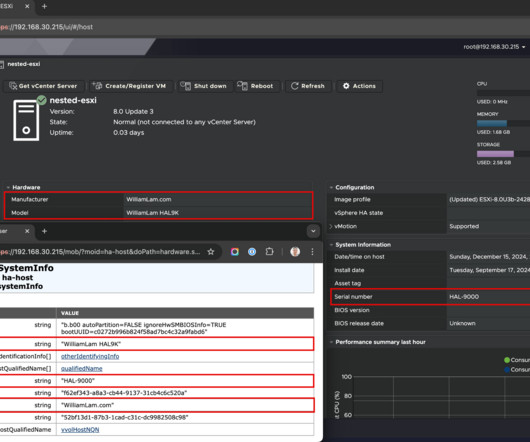Viewport: 530px width, 442px height.
Task: Click the MOB window address bar
Action: point(100,252)
